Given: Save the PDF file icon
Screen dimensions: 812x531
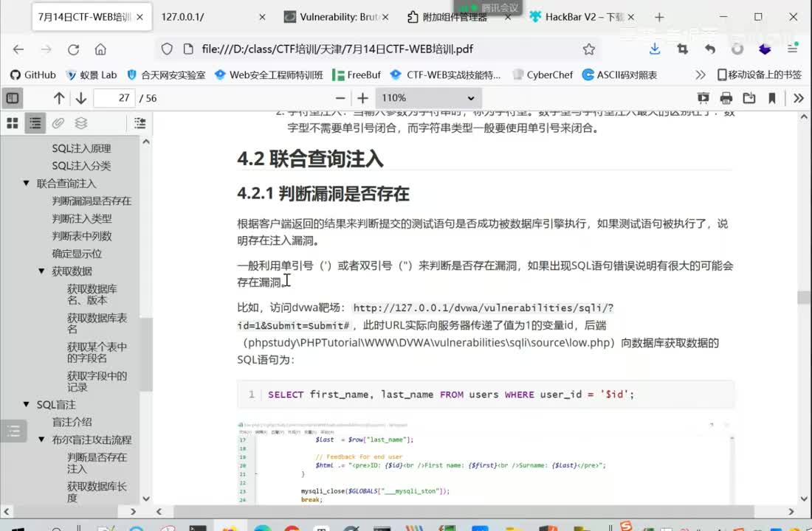Looking at the screenshot, I should click(749, 98).
